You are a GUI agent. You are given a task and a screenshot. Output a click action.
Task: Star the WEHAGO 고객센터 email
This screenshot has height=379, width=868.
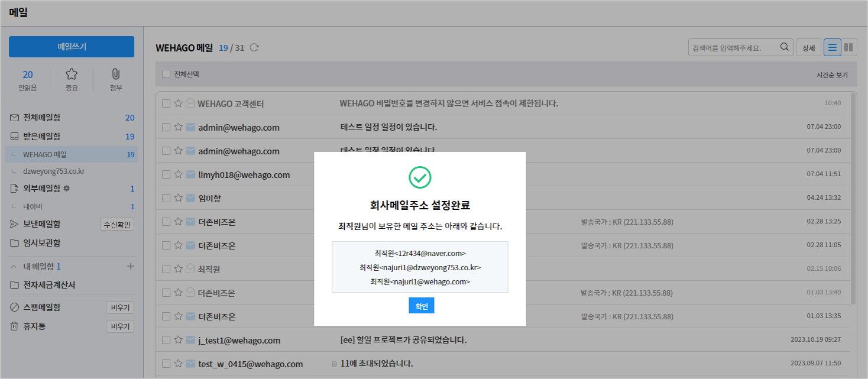coord(178,103)
